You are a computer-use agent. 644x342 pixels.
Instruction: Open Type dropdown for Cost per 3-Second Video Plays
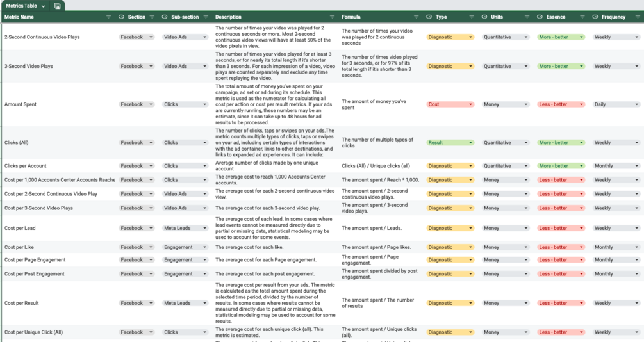click(450, 208)
